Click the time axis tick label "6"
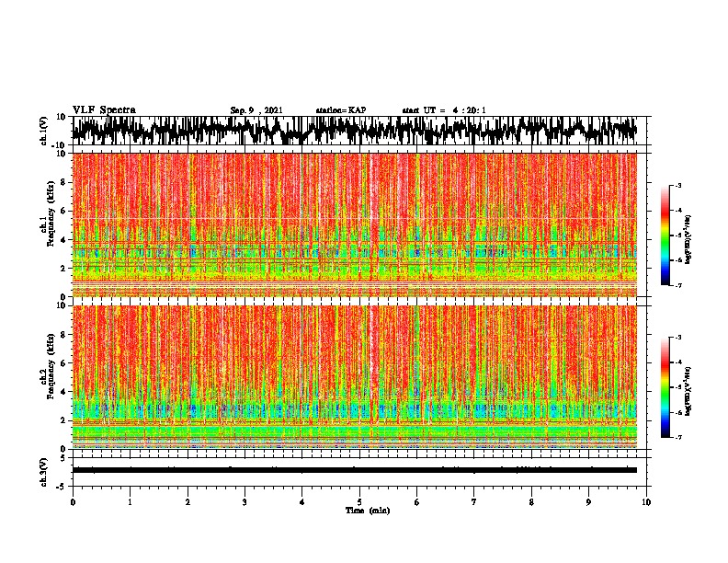Image resolution: width=728 pixels, height=563 pixels. pos(417,502)
